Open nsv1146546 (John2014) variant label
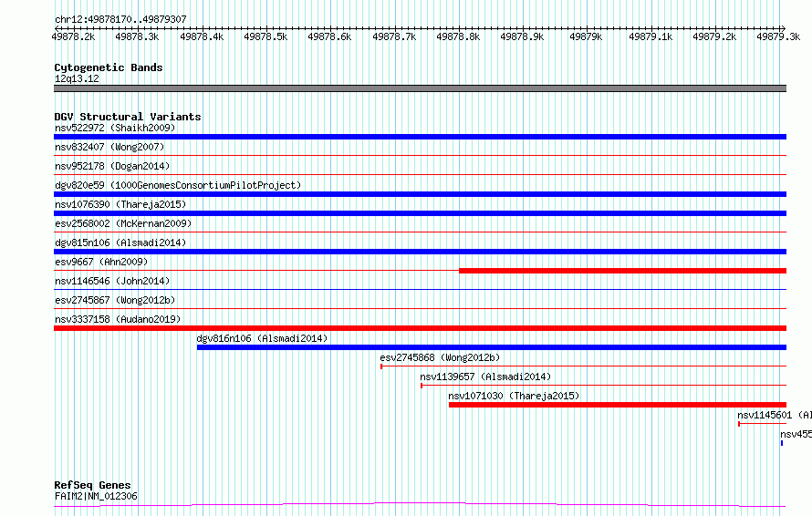Image resolution: width=812 pixels, height=516 pixels. pyautogui.click(x=112, y=281)
